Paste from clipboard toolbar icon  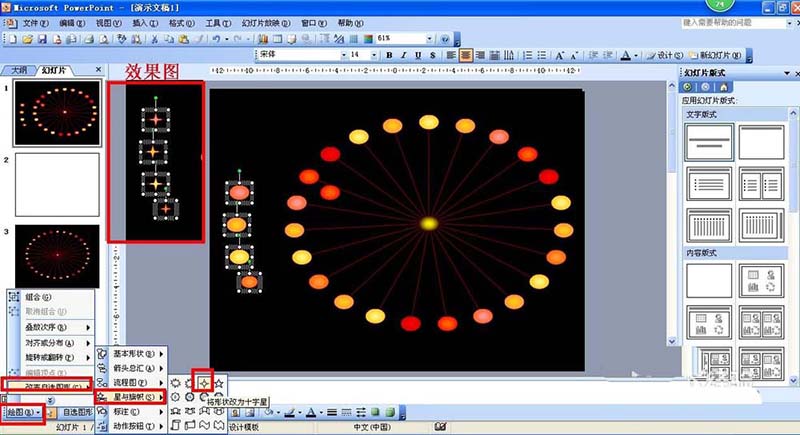pos(184,39)
